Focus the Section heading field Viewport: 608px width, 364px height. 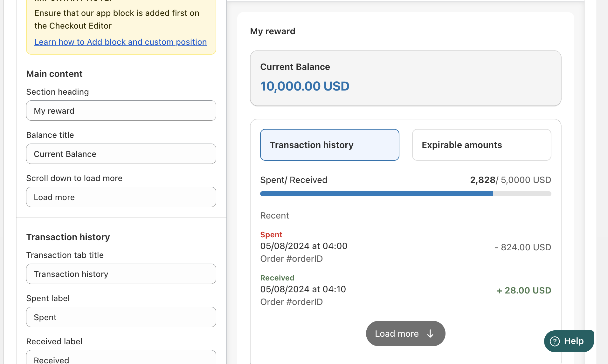click(121, 111)
